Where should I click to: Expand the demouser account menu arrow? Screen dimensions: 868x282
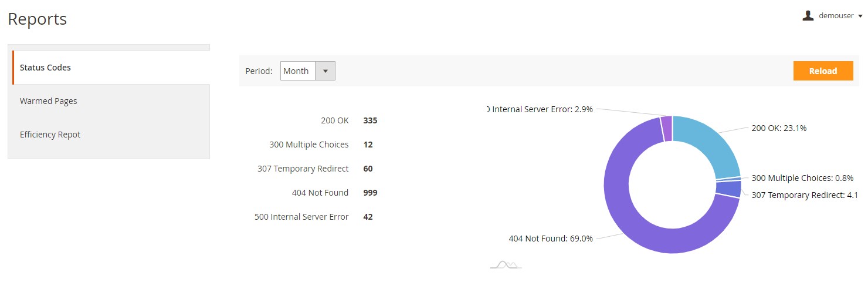[x=860, y=16]
